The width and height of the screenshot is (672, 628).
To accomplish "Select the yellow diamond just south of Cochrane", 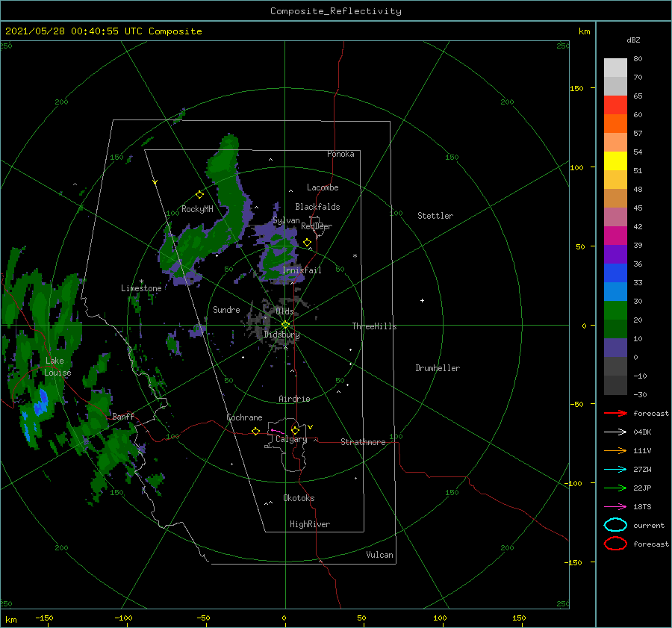I will tap(255, 431).
